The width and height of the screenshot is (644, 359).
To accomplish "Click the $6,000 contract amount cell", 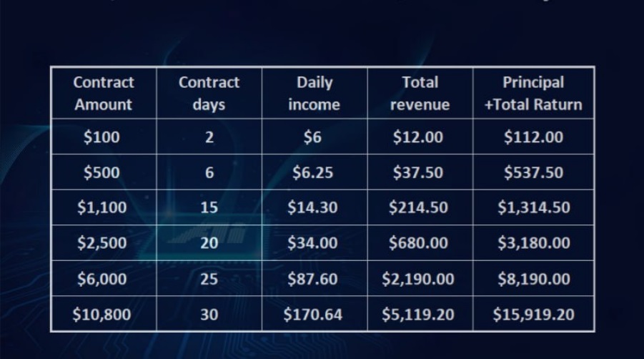I will pyautogui.click(x=101, y=278).
